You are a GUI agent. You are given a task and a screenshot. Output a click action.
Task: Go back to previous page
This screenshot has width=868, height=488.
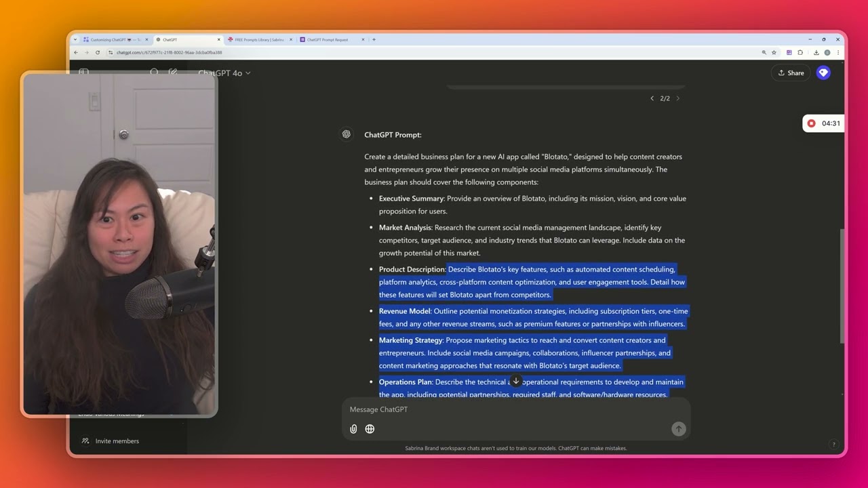coord(76,52)
